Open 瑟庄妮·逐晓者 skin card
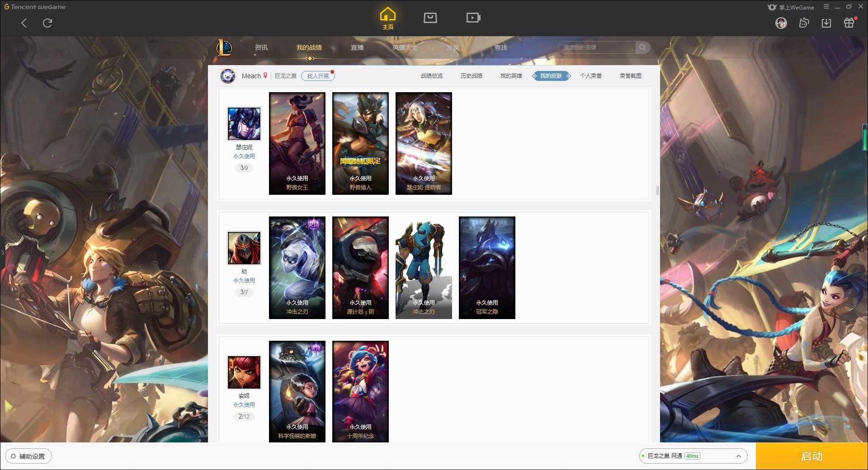The height and width of the screenshot is (470, 868). point(424,144)
